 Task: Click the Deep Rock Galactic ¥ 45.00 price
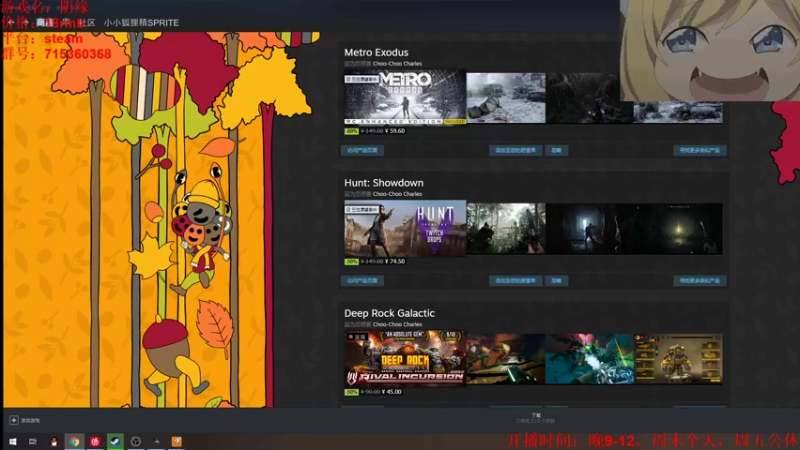point(393,392)
